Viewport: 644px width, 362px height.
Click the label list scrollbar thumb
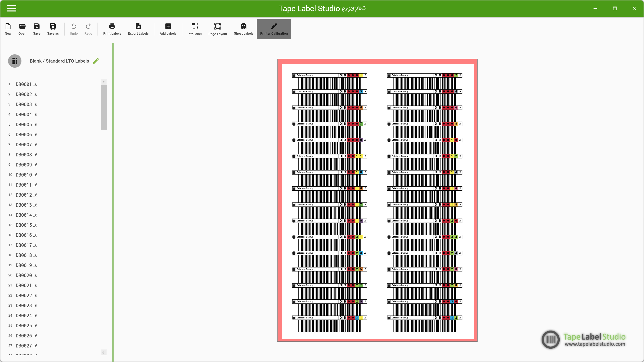[104, 107]
